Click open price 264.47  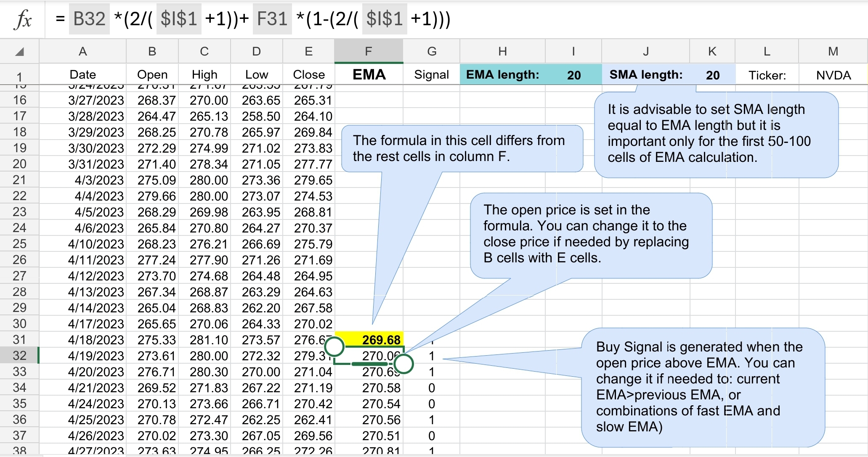coord(152,116)
